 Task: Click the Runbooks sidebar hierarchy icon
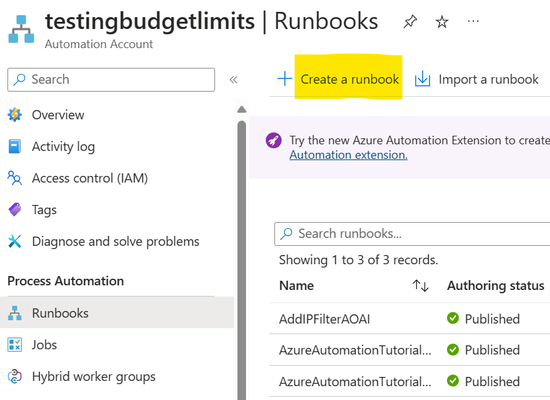tap(15, 313)
